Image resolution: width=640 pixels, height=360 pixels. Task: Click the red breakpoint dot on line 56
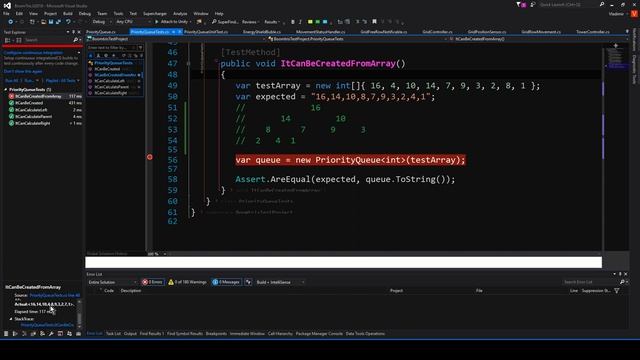[x=150, y=157]
